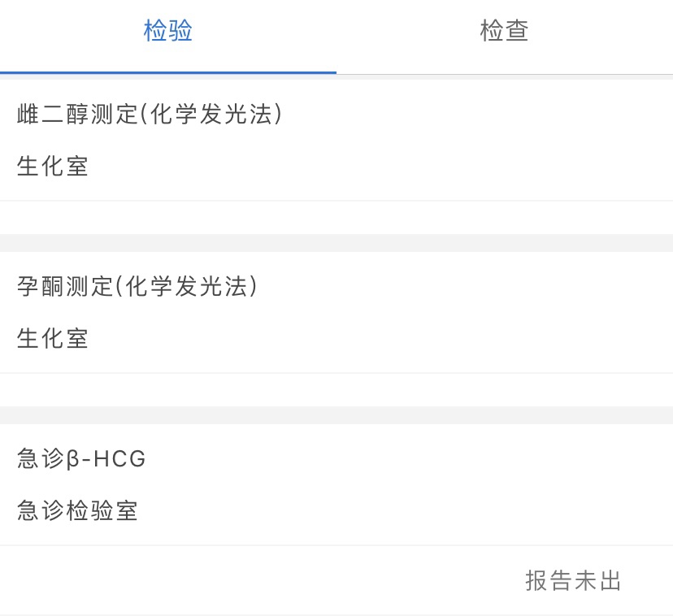673x616 pixels.
Task: Switch to the 检查 tab
Action: tap(504, 33)
